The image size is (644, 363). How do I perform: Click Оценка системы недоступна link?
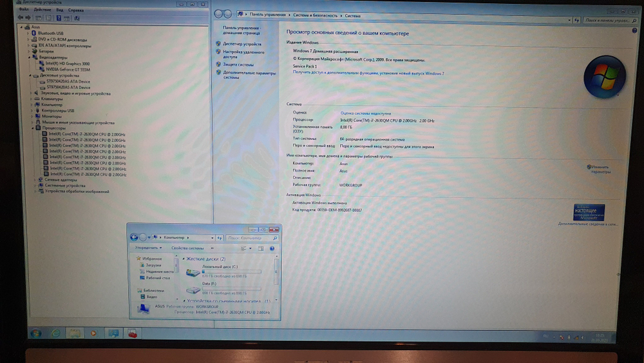coord(366,113)
